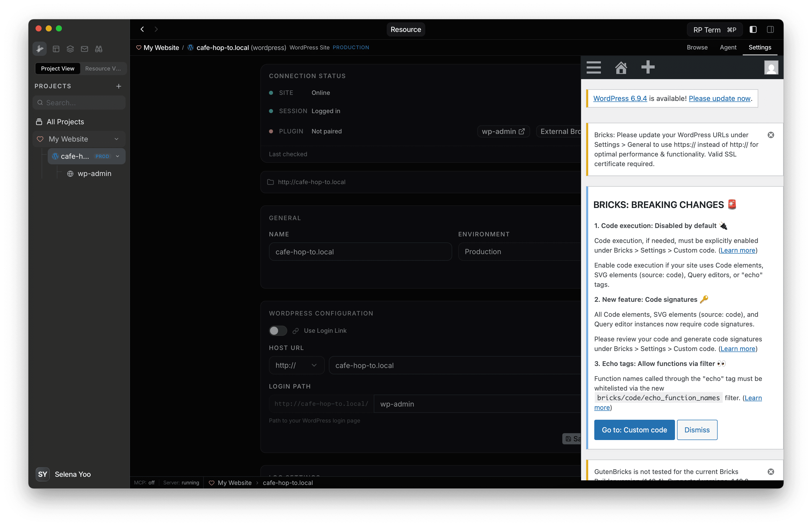812x526 pixels.
Task: Open the mail envelope icon in the sidebar
Action: point(84,49)
